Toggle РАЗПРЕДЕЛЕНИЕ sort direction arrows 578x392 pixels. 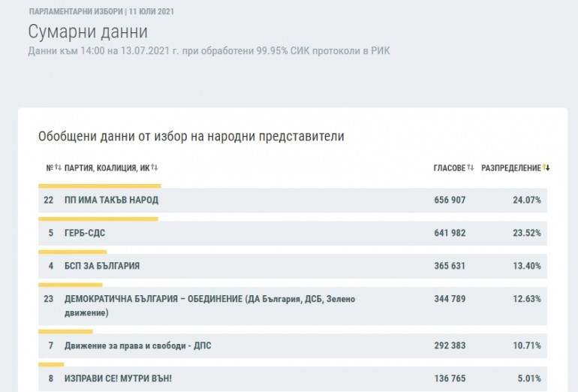pyautogui.click(x=546, y=167)
